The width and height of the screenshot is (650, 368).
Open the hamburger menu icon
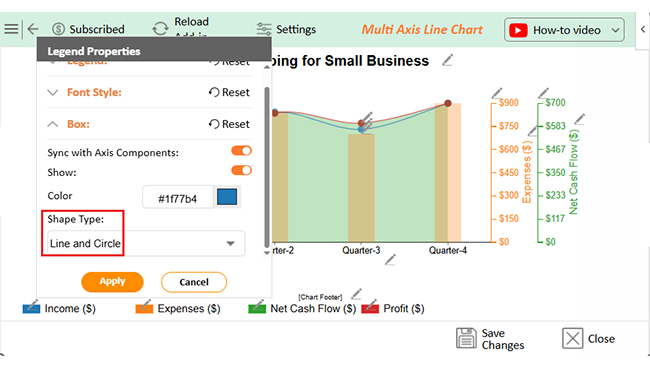(x=11, y=29)
